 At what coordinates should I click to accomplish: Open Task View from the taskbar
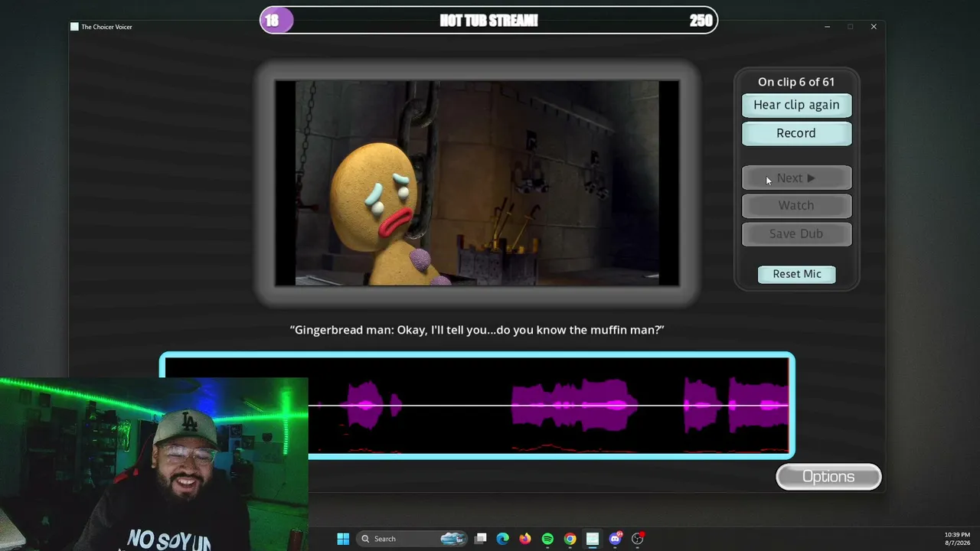(x=481, y=539)
